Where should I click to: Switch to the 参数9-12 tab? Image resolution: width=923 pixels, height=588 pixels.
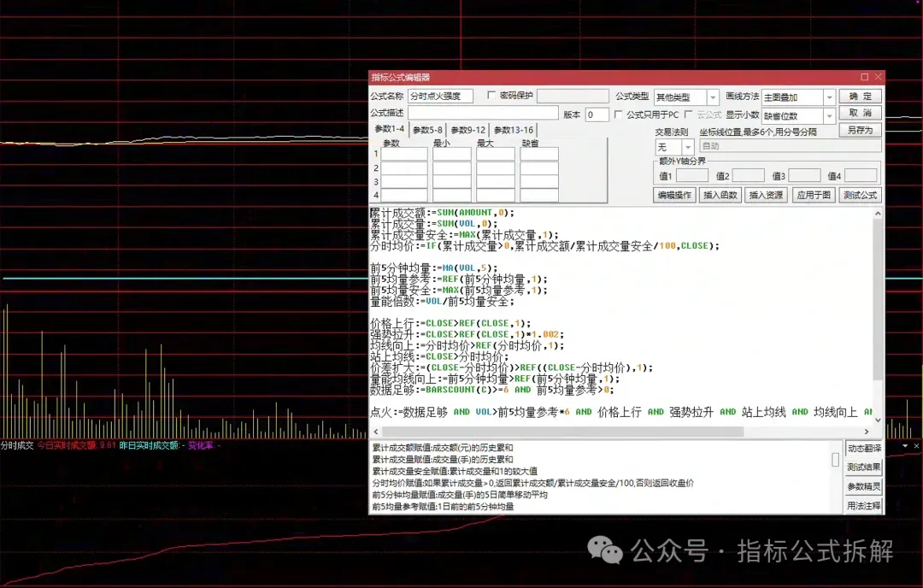[x=468, y=130]
